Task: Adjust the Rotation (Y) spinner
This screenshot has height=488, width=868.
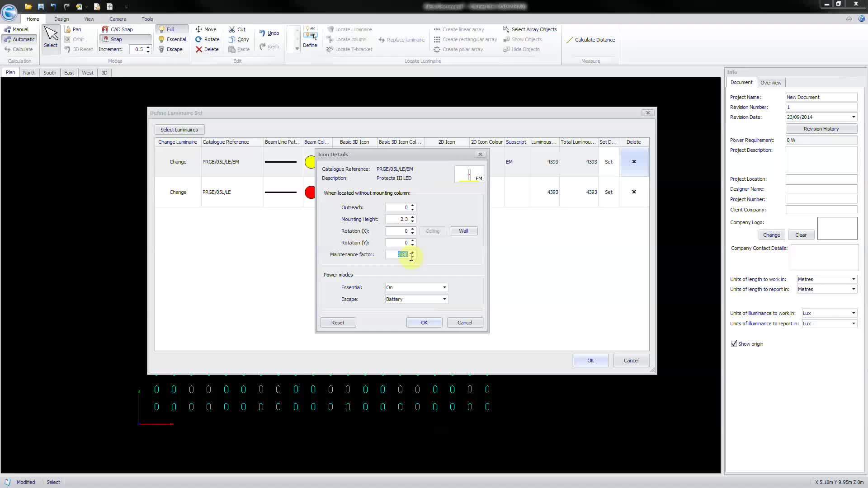Action: (412, 243)
